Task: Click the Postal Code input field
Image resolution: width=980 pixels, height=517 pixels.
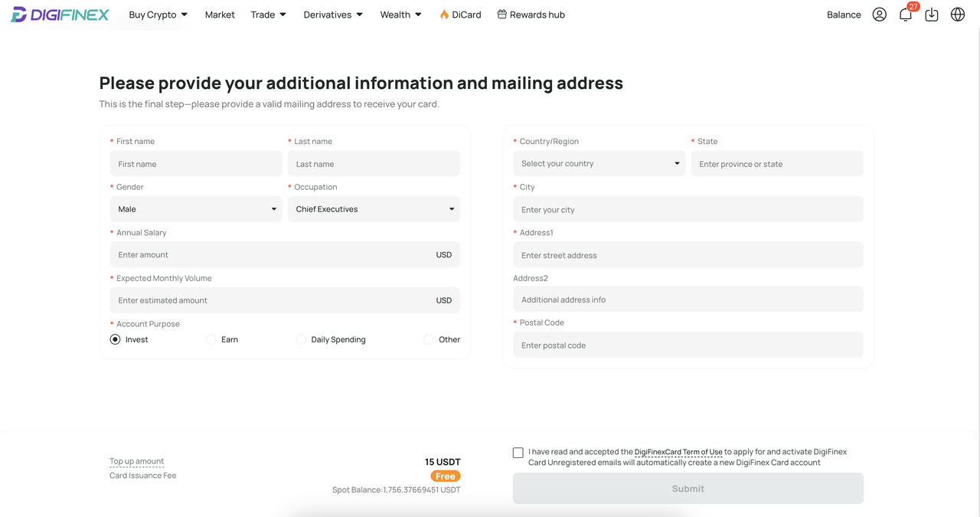Action: pos(688,345)
